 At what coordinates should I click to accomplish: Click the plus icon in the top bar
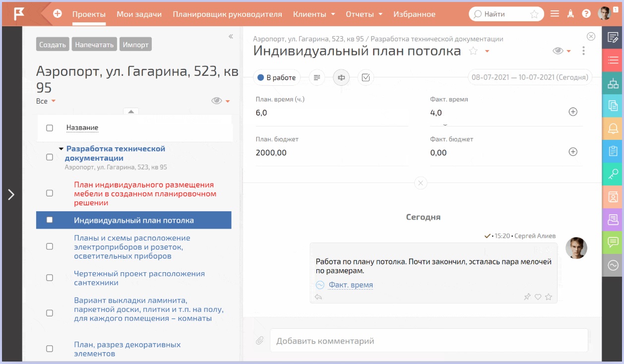point(58,14)
